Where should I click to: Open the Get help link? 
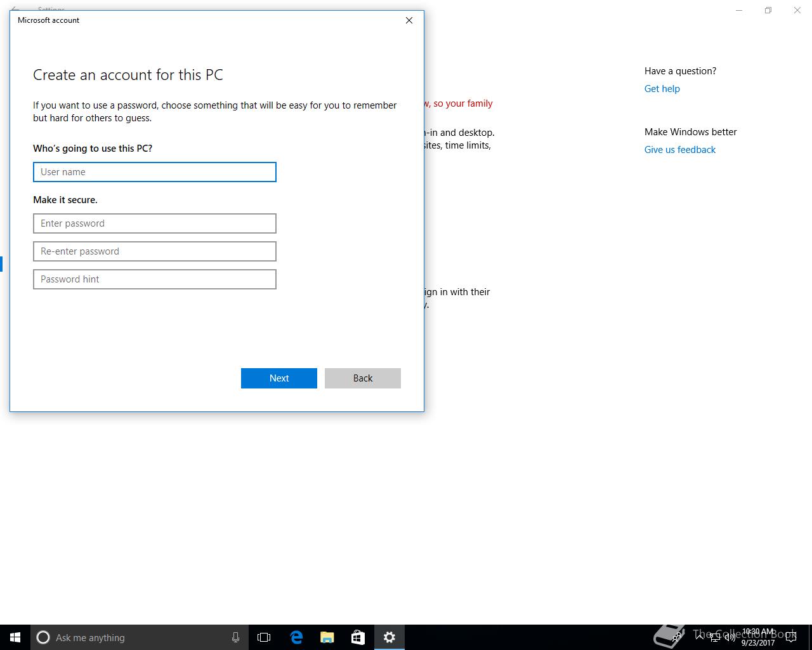[x=662, y=89]
